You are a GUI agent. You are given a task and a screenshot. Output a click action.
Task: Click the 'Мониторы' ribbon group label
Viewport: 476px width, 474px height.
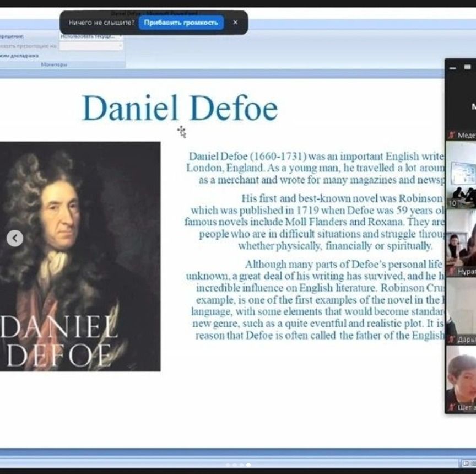tap(54, 64)
